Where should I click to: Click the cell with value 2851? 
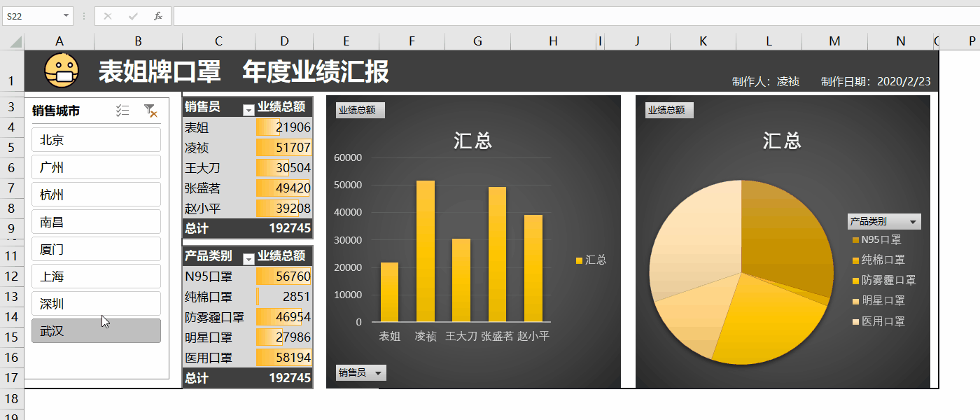tap(284, 297)
